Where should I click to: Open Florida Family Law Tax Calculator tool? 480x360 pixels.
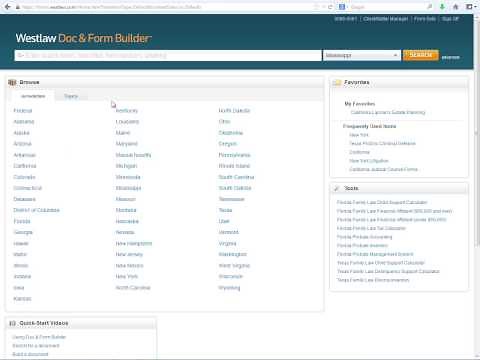[x=371, y=228]
